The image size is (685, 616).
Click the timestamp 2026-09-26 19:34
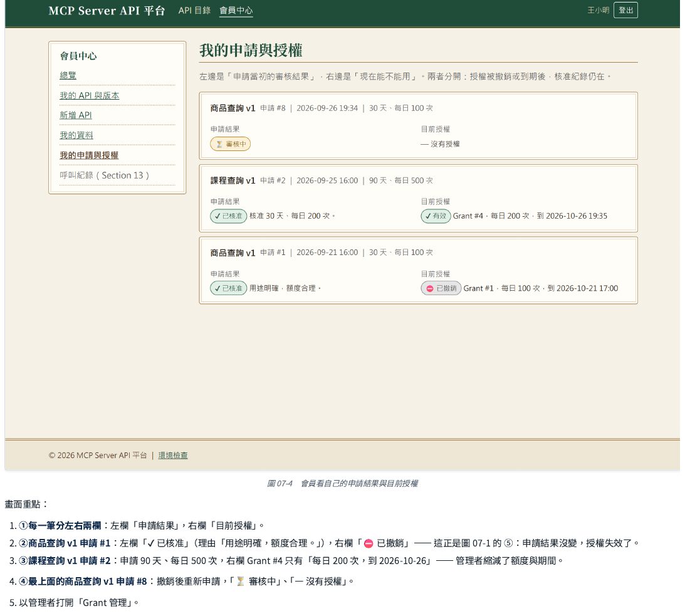tap(327, 108)
